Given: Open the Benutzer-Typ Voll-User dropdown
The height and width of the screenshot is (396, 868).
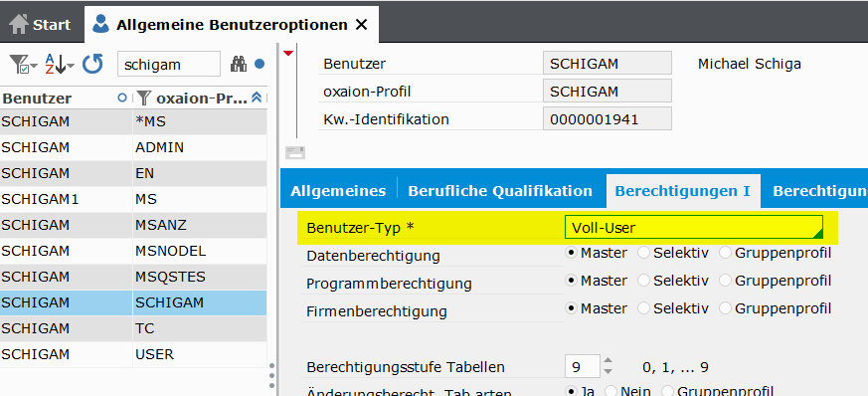Looking at the screenshot, I should tap(694, 227).
